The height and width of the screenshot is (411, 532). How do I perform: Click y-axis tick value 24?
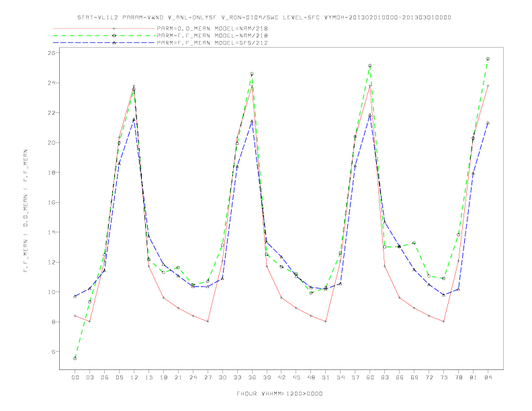pos(52,83)
